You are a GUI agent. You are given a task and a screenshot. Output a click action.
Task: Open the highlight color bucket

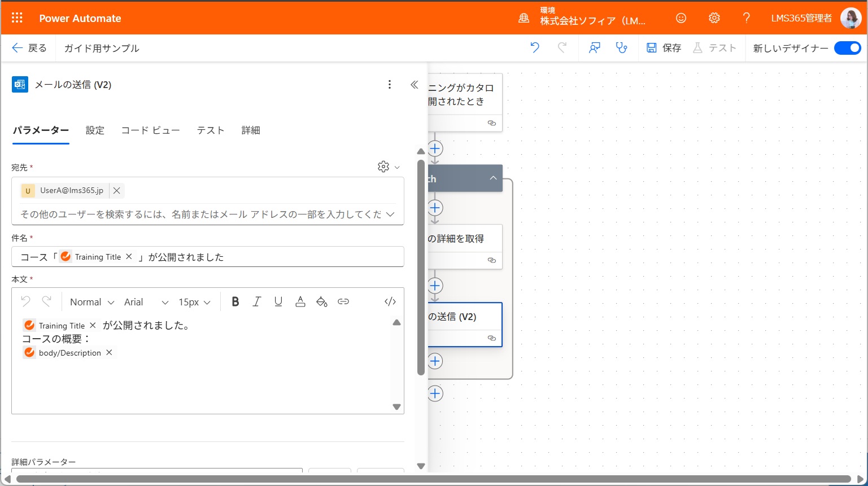click(322, 301)
